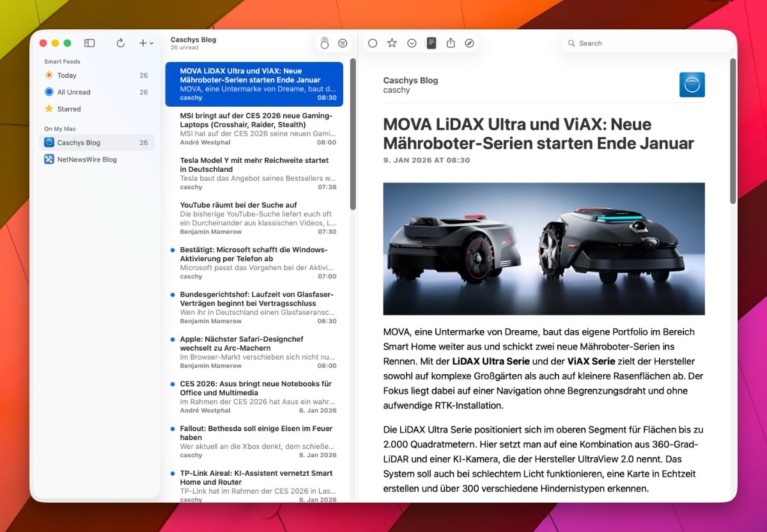The height and width of the screenshot is (532, 767).
Task: Click the Caschys Blog feed favicon in sidebar
Action: pyautogui.click(x=49, y=142)
